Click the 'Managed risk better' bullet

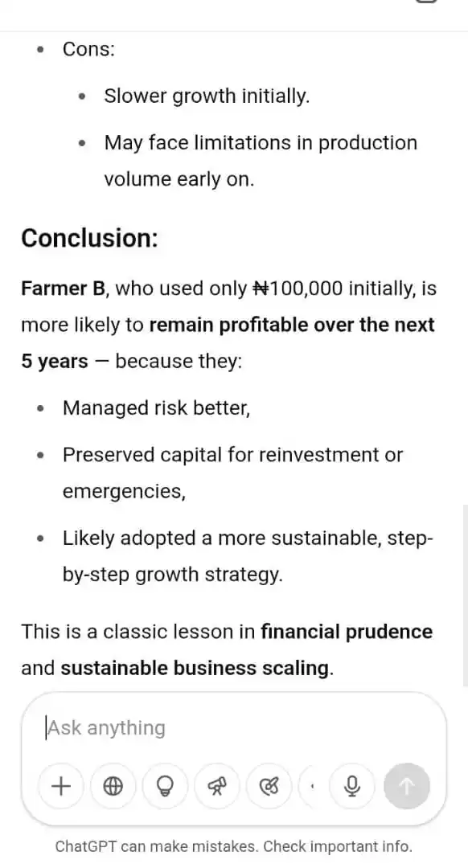(156, 408)
